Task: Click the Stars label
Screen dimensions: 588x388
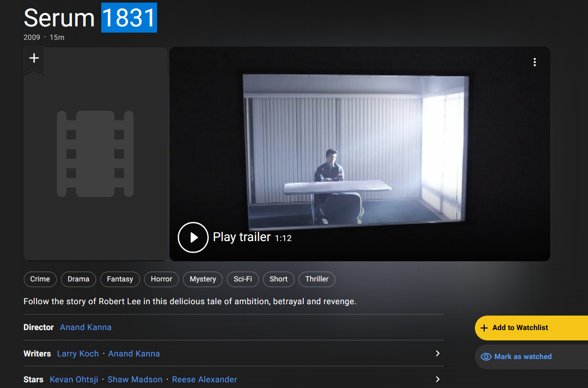Action: tap(34, 380)
